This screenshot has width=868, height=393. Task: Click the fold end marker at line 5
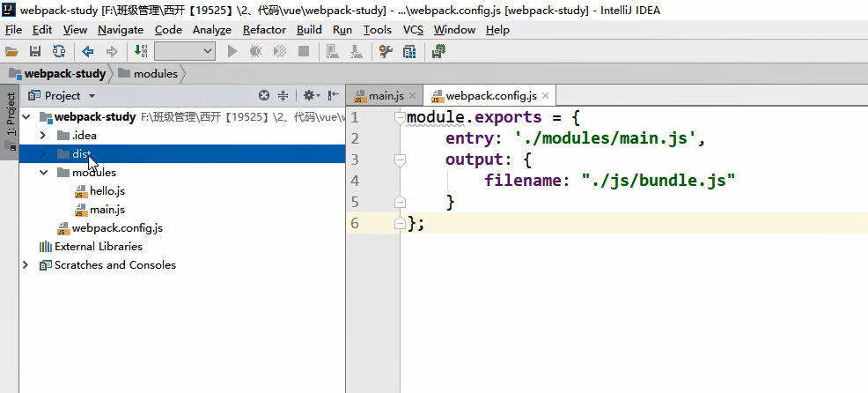(400, 203)
